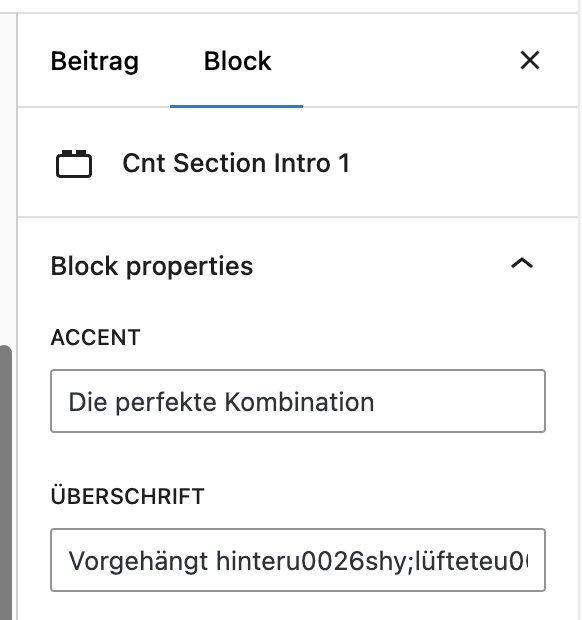Close the settings sidebar with the X

point(529,60)
